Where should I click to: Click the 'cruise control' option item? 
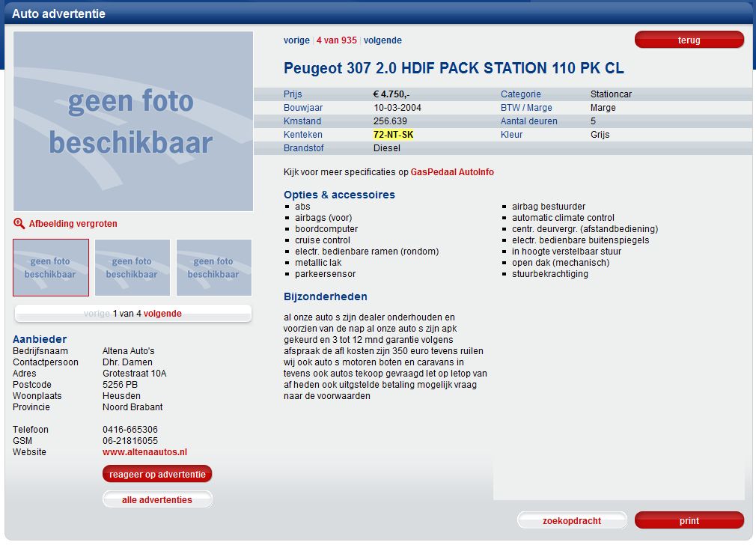[x=323, y=240]
